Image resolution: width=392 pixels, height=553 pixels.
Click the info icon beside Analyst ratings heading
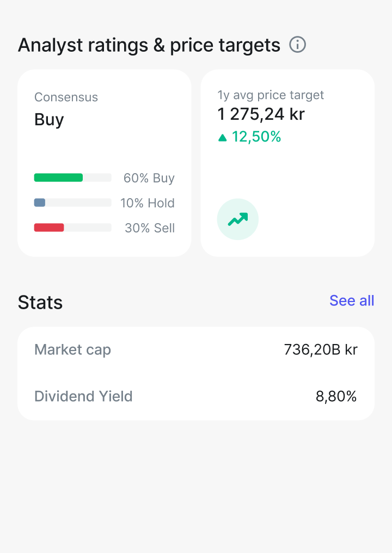pyautogui.click(x=297, y=45)
